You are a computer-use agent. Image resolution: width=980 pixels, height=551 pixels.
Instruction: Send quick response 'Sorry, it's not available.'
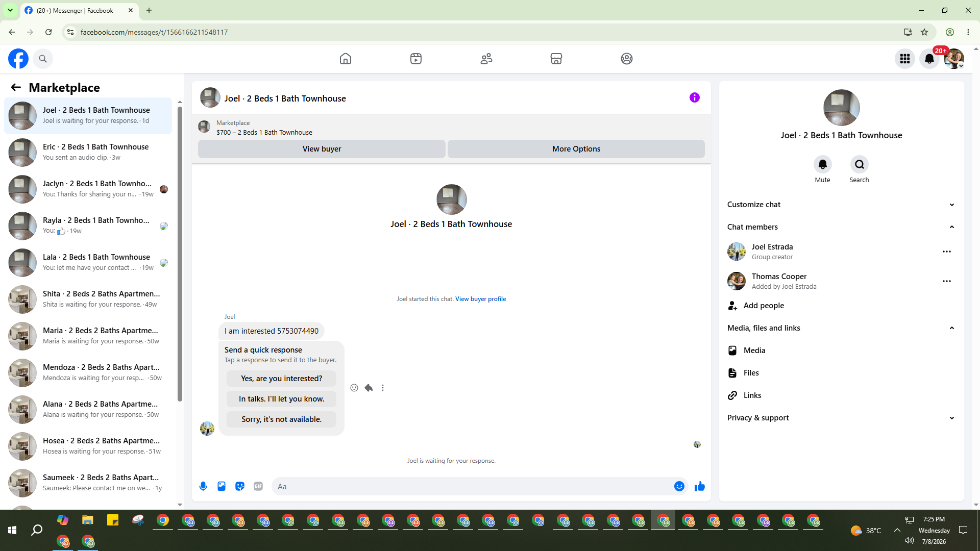(x=281, y=419)
